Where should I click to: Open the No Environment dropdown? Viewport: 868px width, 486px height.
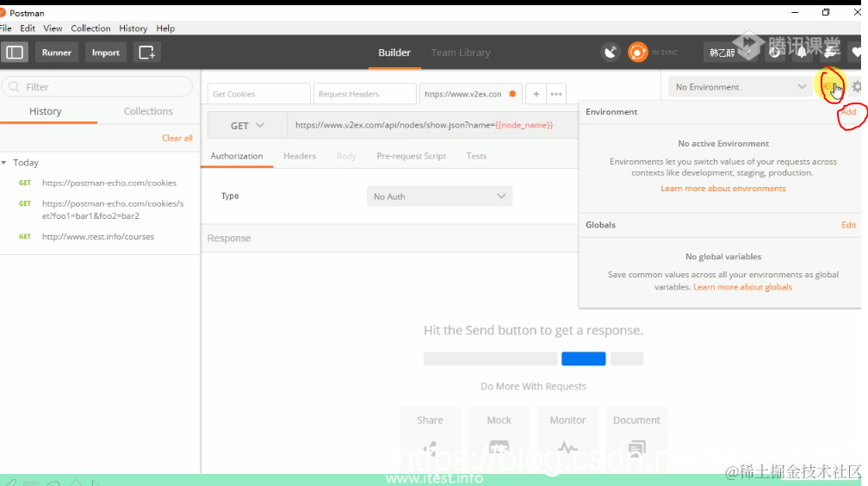pos(741,87)
